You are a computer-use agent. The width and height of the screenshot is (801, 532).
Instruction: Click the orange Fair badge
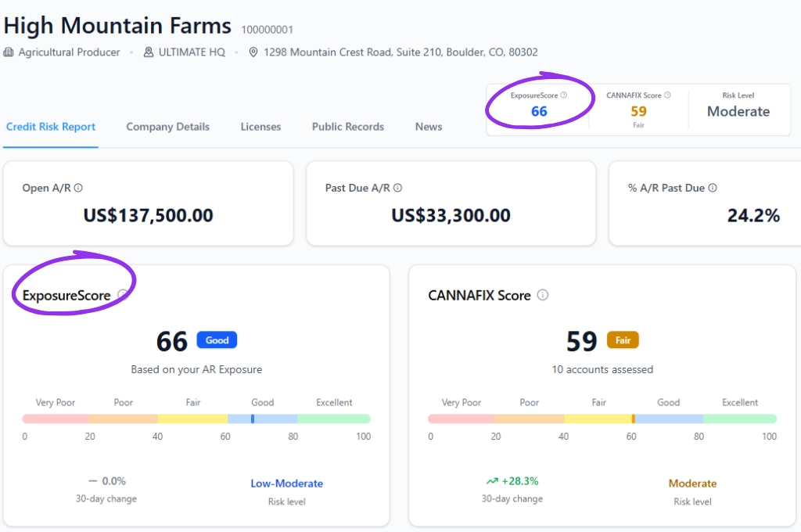[623, 340]
